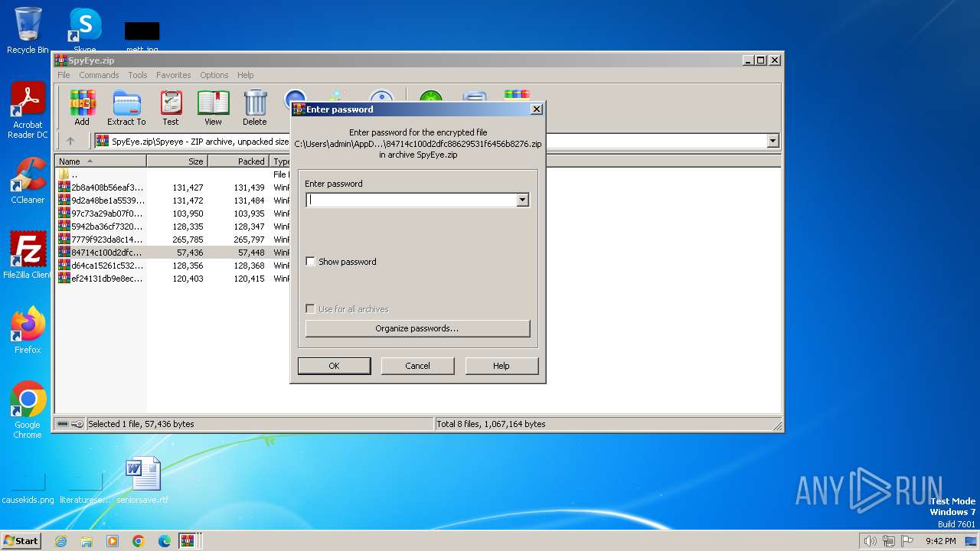Click Chrome icon in taskbar

(139, 541)
